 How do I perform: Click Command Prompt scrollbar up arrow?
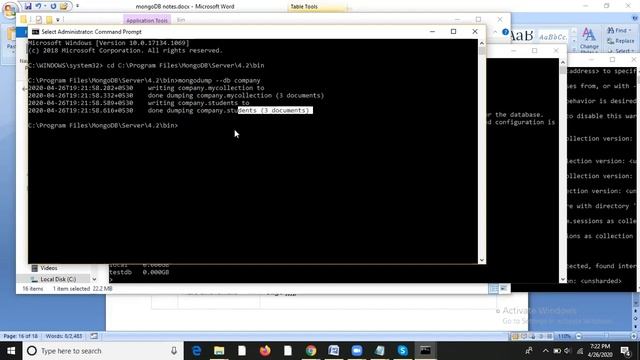482,43
